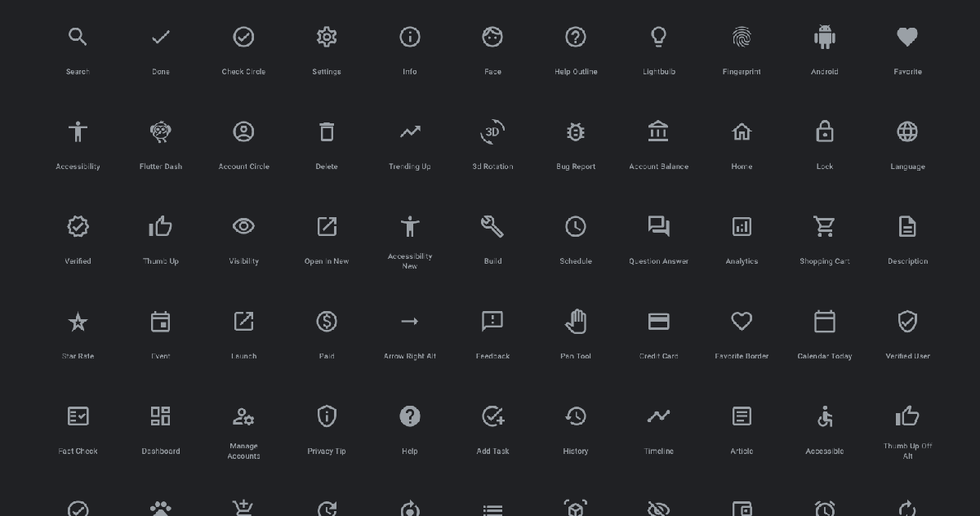The image size is (980, 516).
Task: Choose the Manage Accounts icon
Action: tap(243, 416)
